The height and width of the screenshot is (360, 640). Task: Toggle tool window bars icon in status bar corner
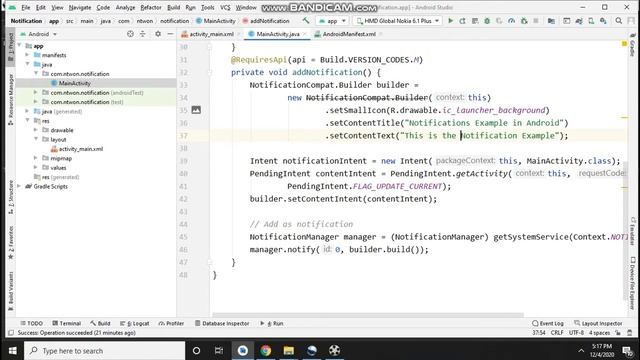11,333
